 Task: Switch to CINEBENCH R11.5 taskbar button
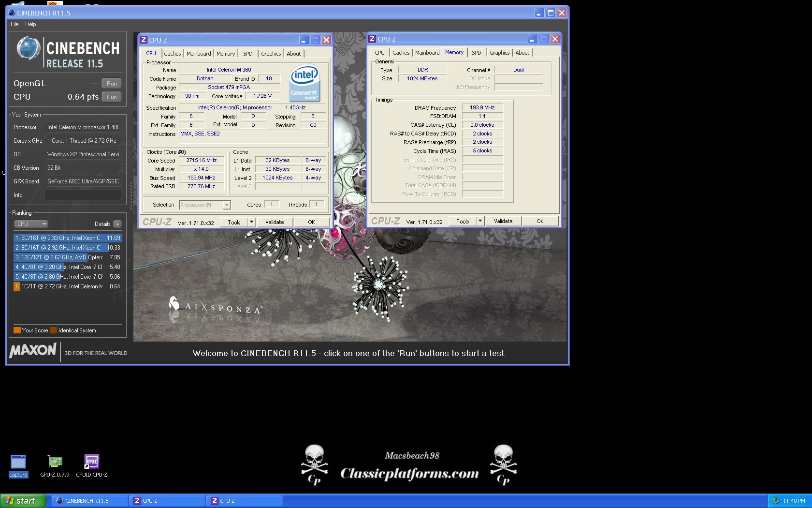89,501
